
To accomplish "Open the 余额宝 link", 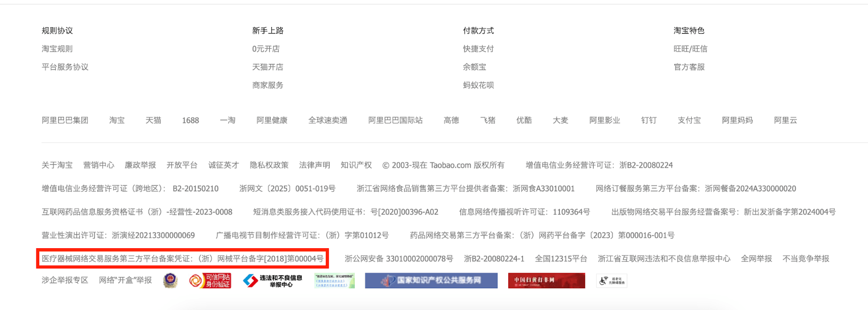I will click(x=475, y=67).
